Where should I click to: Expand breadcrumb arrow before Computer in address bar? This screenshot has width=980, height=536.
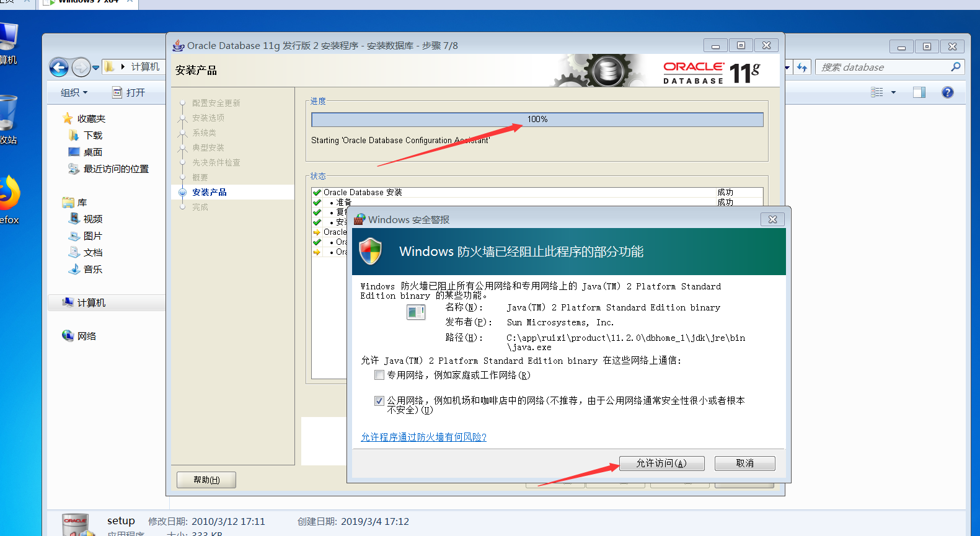[123, 67]
